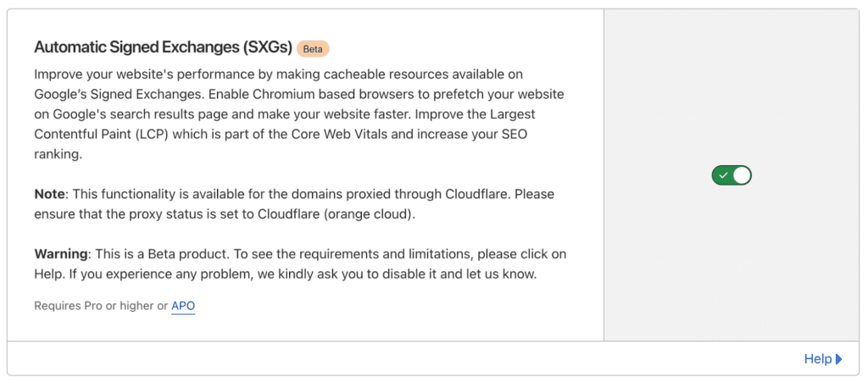Expand Help using the blue arrow
Viewport: 868px width, 382px height.
tap(838, 359)
